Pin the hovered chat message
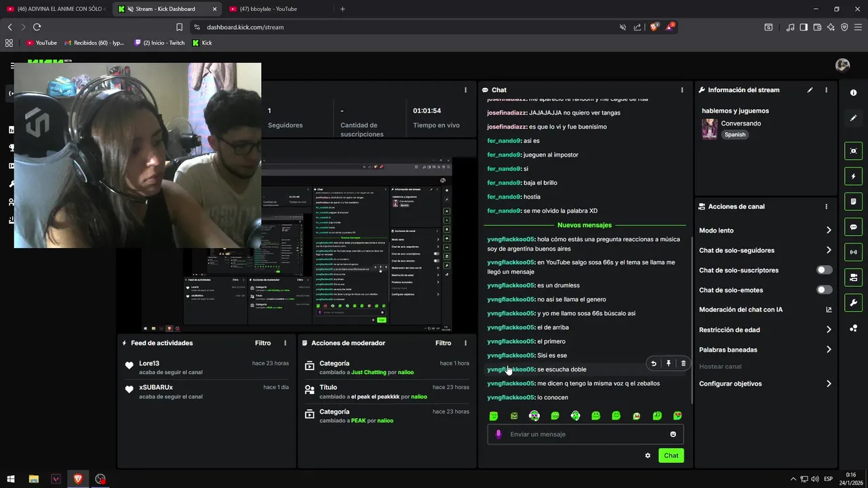Screen dimensions: 868x488 coord(669,363)
